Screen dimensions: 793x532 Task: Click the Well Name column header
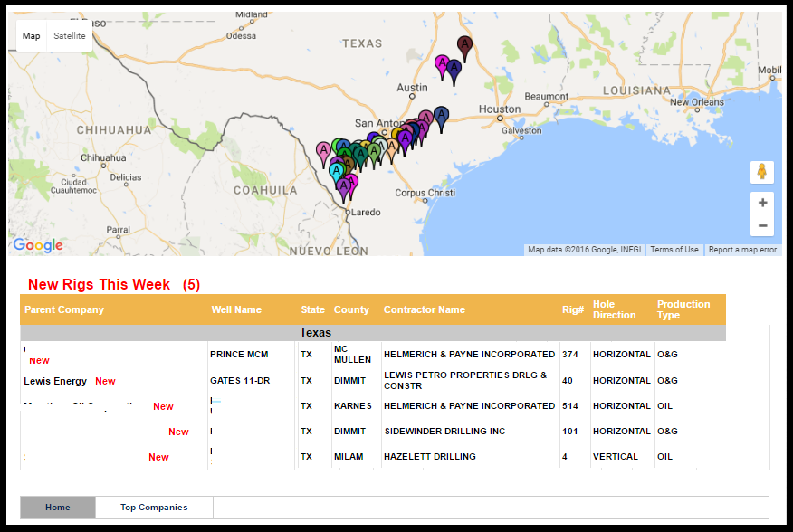(236, 309)
